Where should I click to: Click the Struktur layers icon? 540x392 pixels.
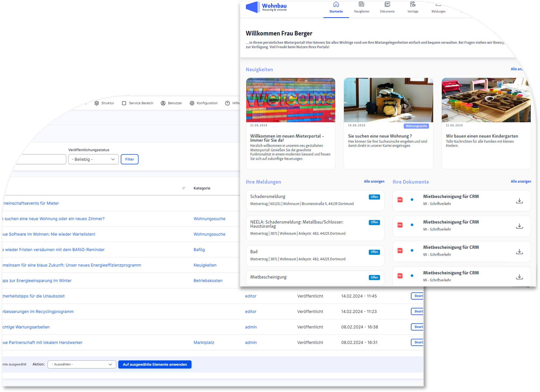(97, 103)
